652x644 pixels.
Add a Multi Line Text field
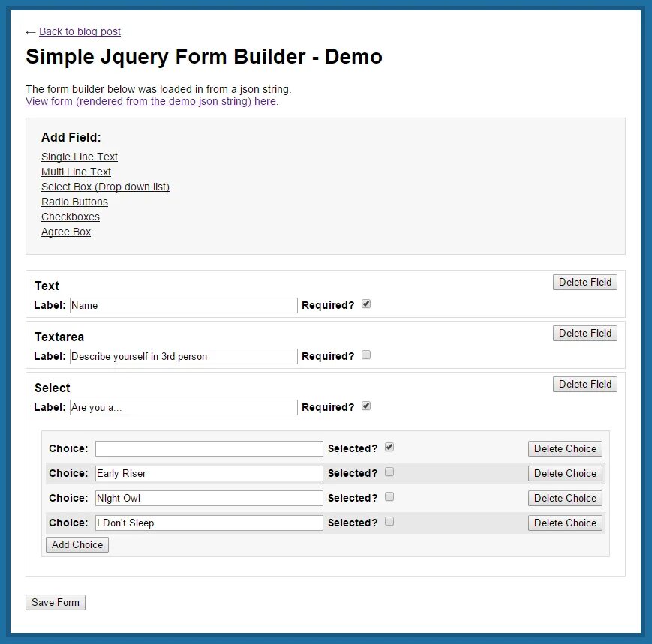point(76,172)
